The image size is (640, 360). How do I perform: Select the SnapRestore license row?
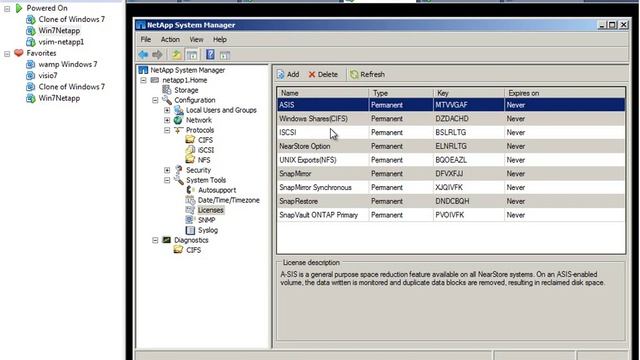click(x=451, y=201)
